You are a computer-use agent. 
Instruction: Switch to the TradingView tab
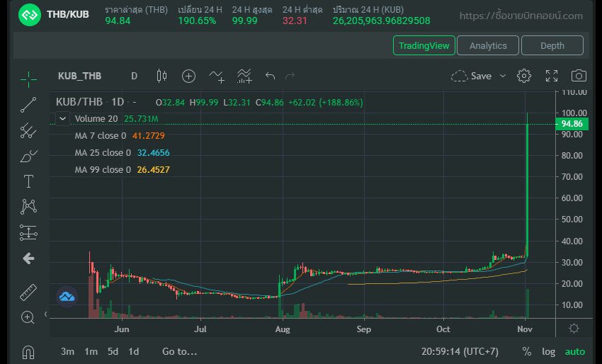424,45
